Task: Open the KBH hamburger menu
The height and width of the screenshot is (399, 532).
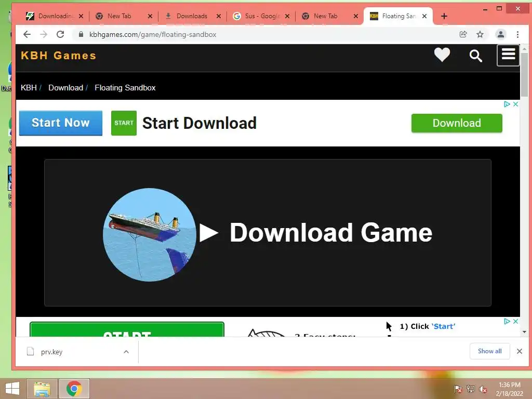Action: (x=508, y=55)
